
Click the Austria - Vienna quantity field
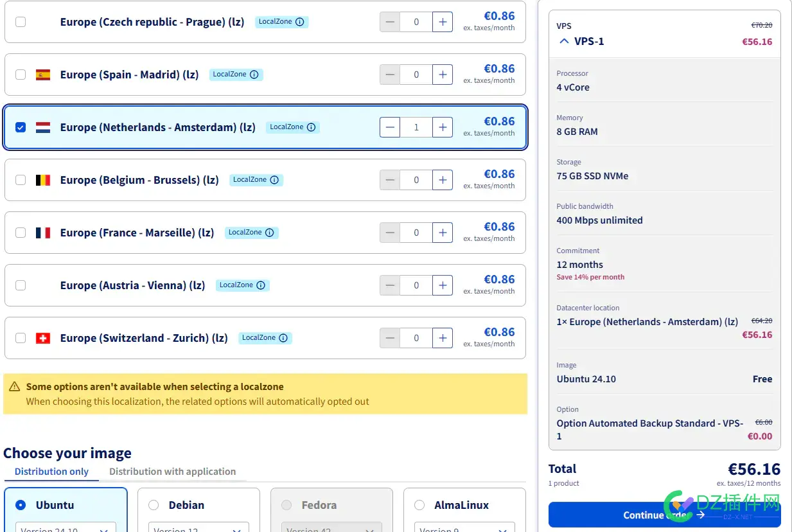tap(416, 285)
